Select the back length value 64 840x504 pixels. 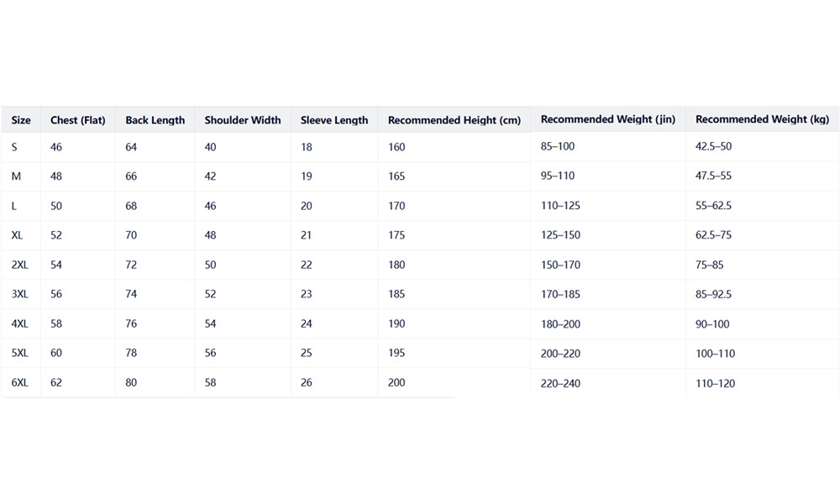point(131,147)
